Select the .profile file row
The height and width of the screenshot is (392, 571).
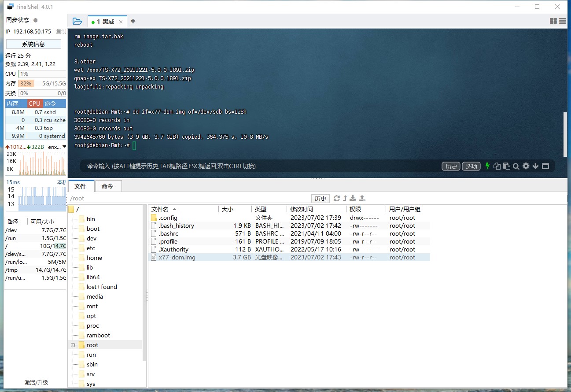tap(290, 241)
